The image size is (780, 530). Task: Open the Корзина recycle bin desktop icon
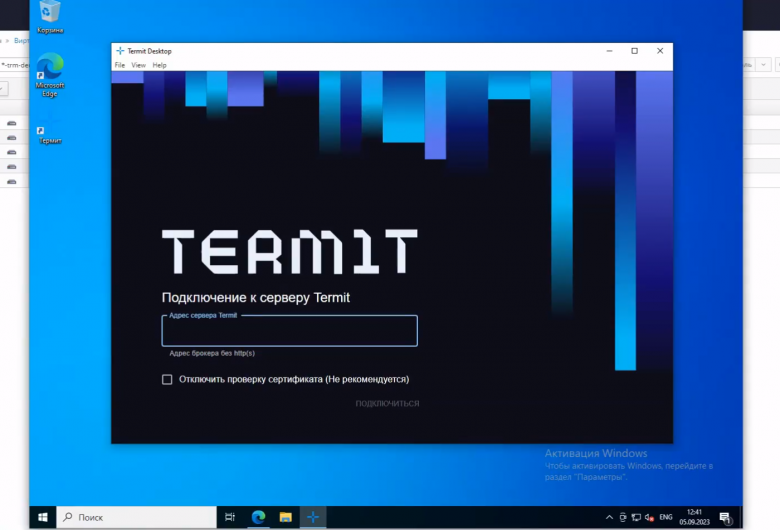coord(49,14)
